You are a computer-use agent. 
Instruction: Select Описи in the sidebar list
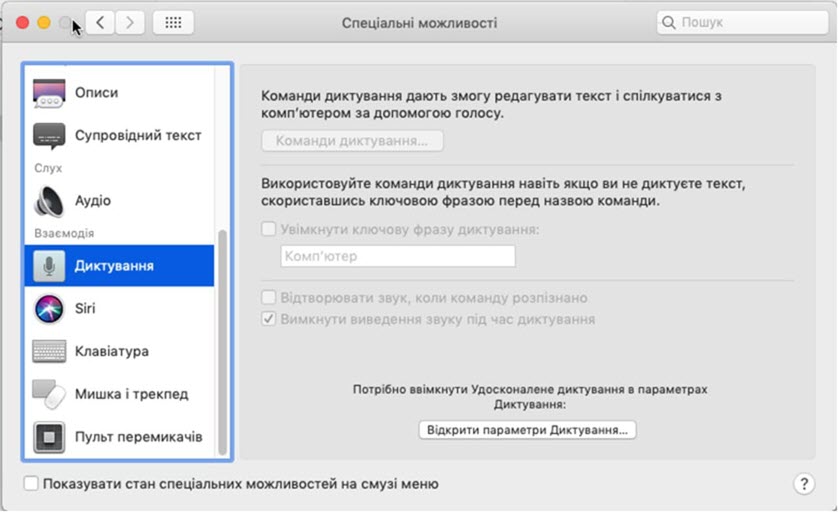(119, 93)
